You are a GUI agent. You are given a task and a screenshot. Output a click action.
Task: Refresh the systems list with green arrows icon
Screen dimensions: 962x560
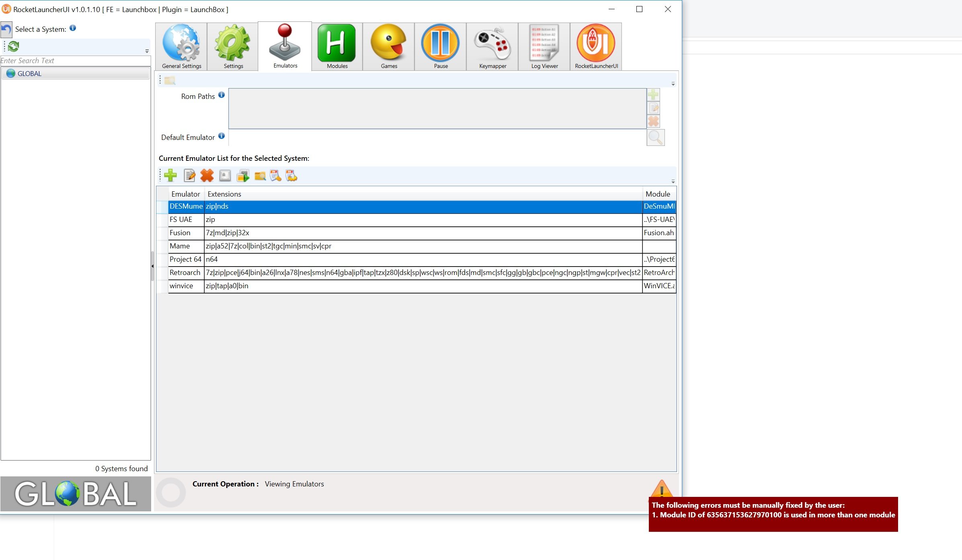13,47
